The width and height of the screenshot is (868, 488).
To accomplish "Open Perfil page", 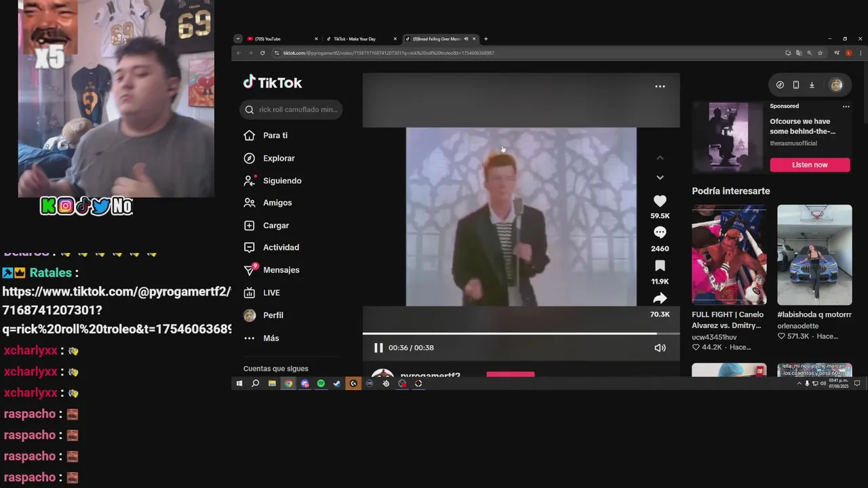I will (264, 315).
